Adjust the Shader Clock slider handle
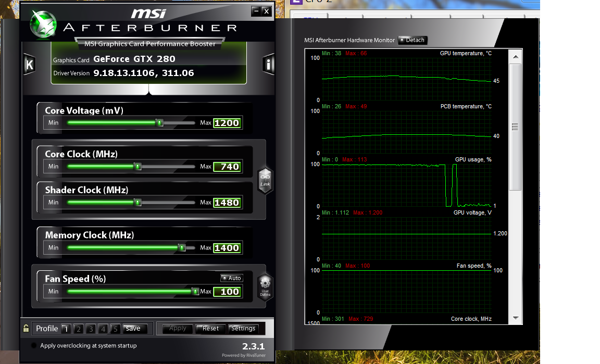This screenshot has width=600, height=364. click(x=138, y=203)
